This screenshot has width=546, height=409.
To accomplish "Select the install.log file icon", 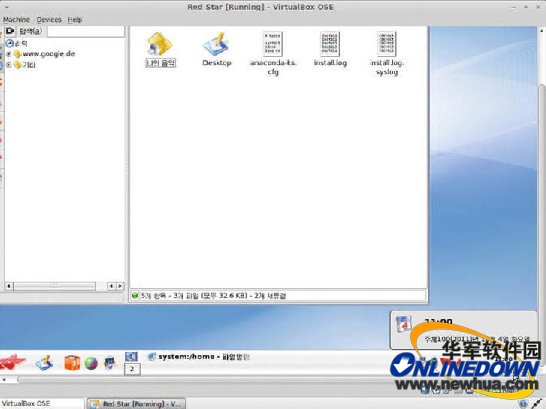I will (x=330, y=44).
